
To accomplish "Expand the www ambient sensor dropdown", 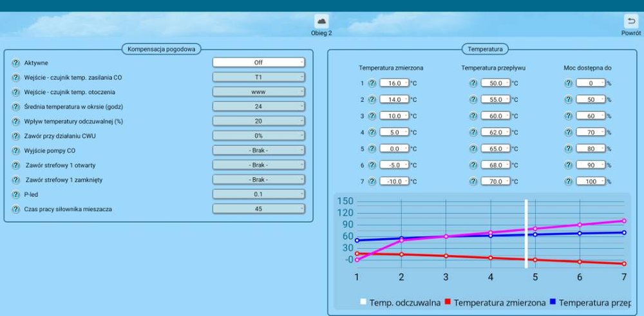I will pyautogui.click(x=258, y=92).
